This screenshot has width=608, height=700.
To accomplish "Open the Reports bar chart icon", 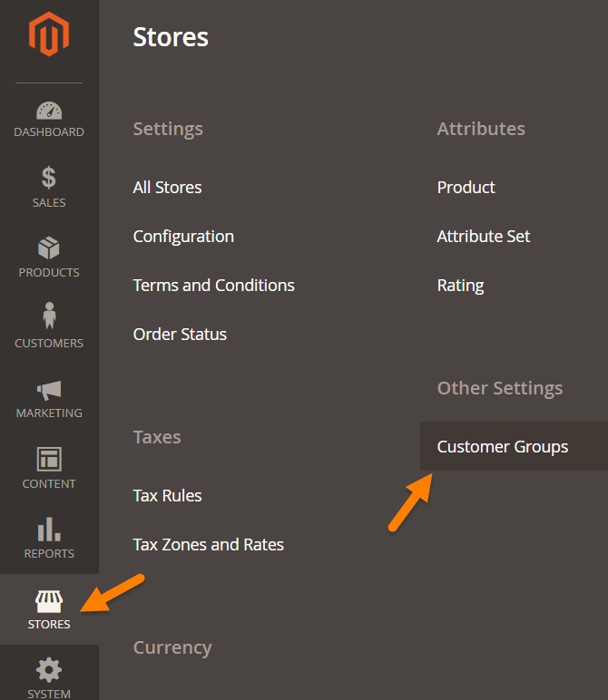I will tap(49, 530).
